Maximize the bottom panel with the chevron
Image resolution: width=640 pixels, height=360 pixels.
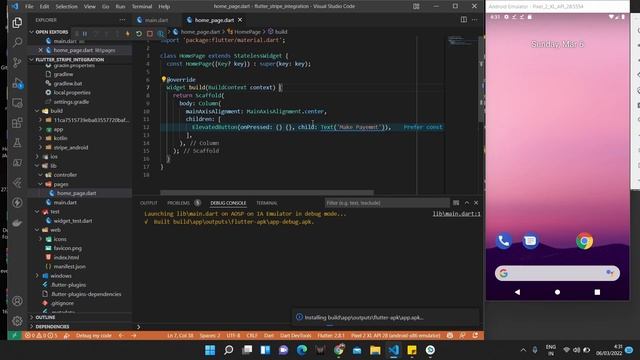coord(467,203)
